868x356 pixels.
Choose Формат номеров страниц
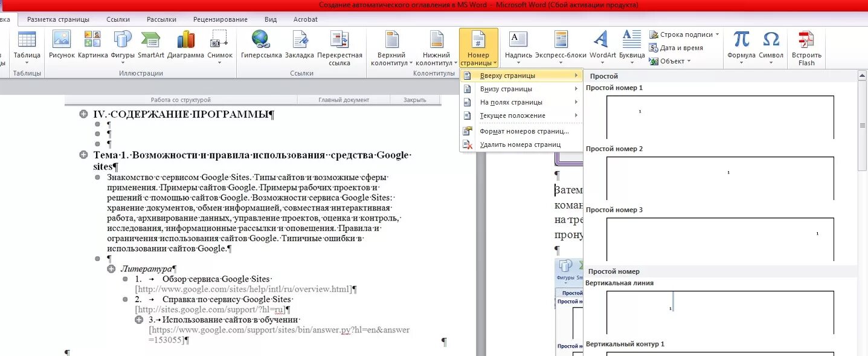click(521, 131)
